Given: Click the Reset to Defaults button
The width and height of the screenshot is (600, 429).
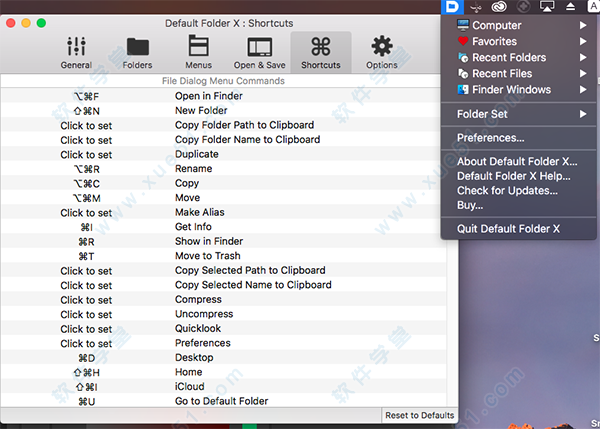Looking at the screenshot, I should (420, 415).
